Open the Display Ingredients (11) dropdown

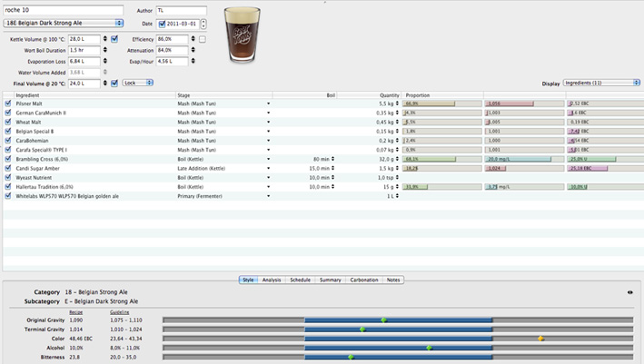[x=600, y=83]
